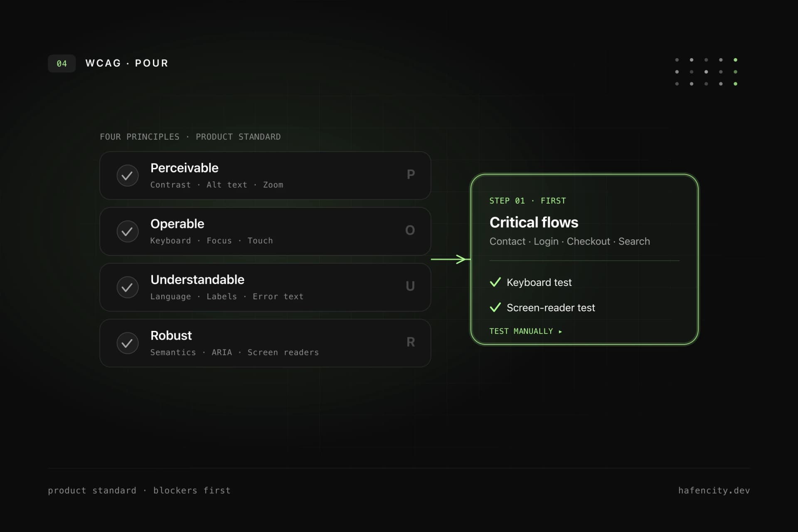Select the Perceivable principle title

tap(184, 168)
